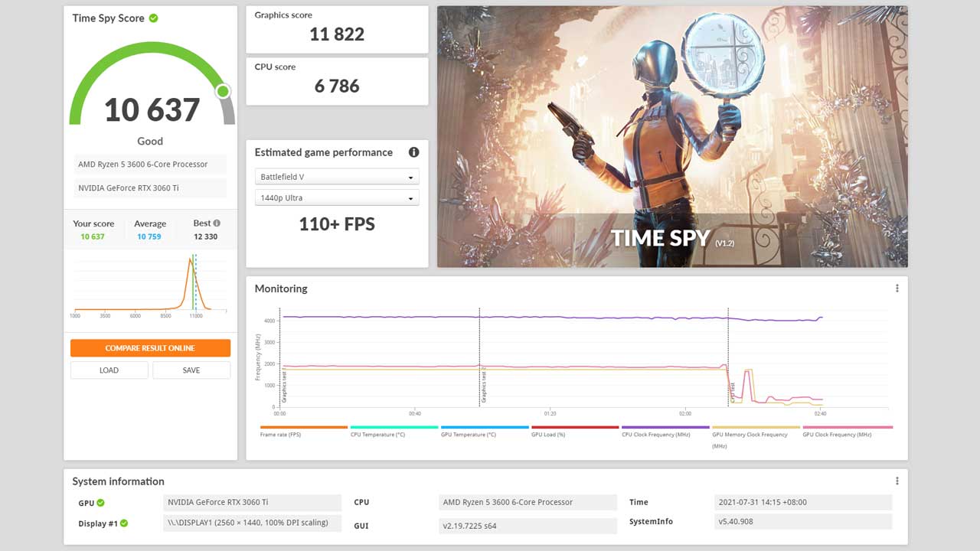
Task: Click the CPU score value 6 786
Action: pos(337,86)
